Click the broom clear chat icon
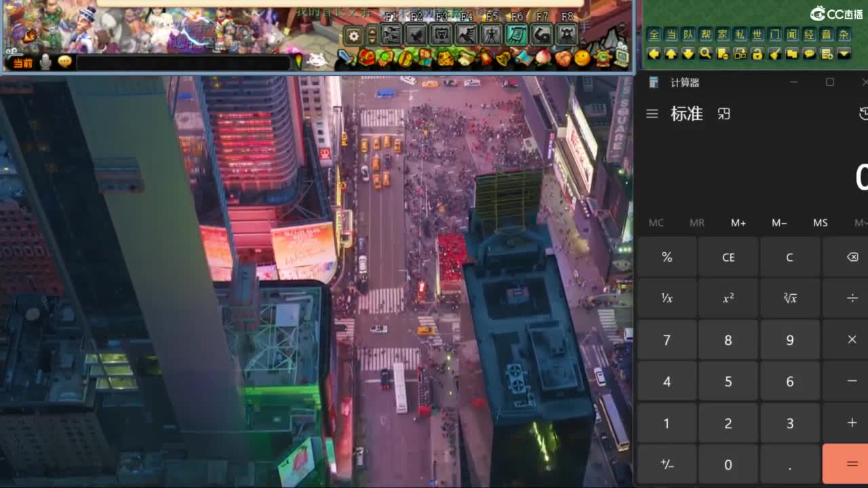868x488 pixels. pyautogui.click(x=775, y=54)
